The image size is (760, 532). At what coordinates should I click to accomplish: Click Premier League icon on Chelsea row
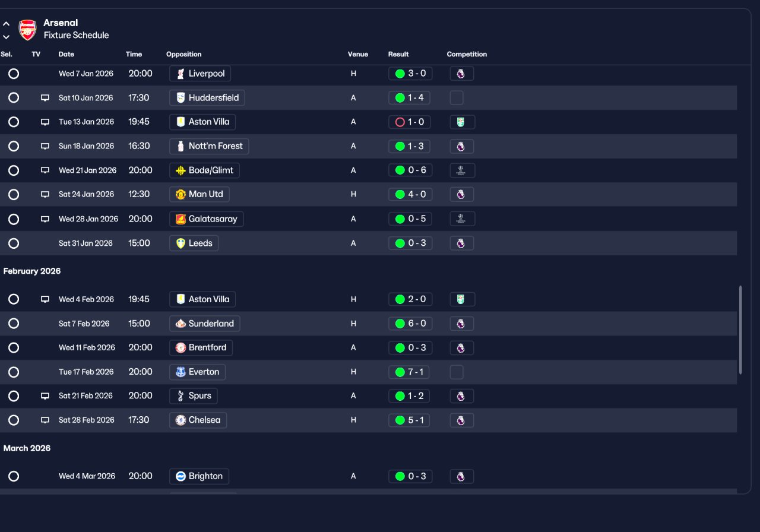pos(461,420)
